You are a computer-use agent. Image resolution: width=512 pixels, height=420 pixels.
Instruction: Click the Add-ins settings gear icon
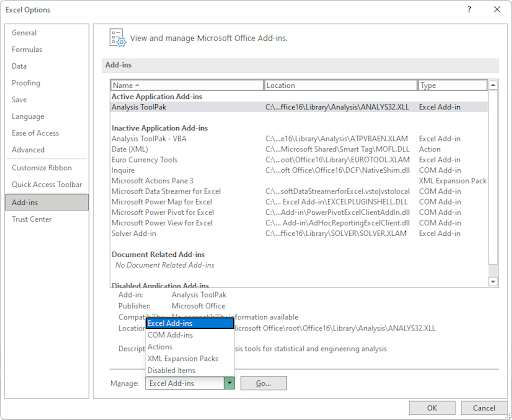[x=118, y=38]
